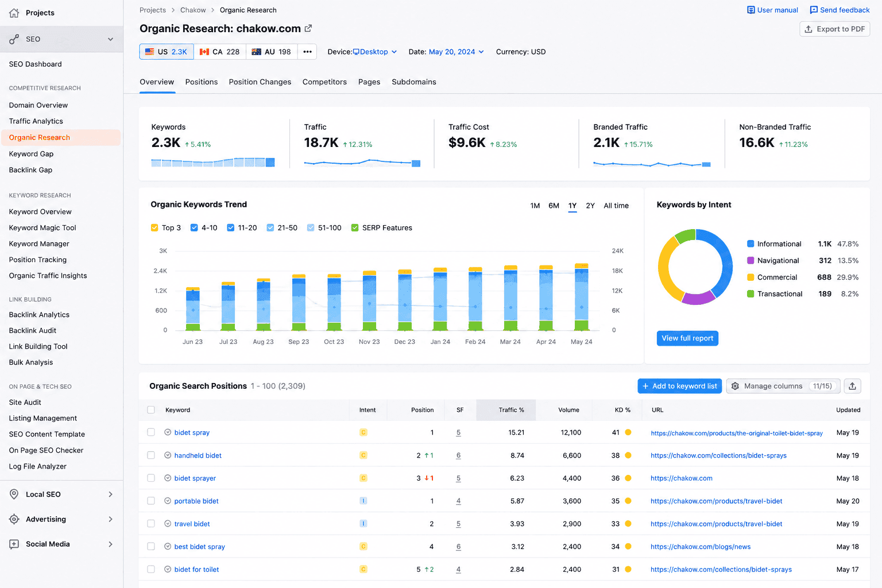
Task: Expand the Advertising section
Action: [110, 519]
